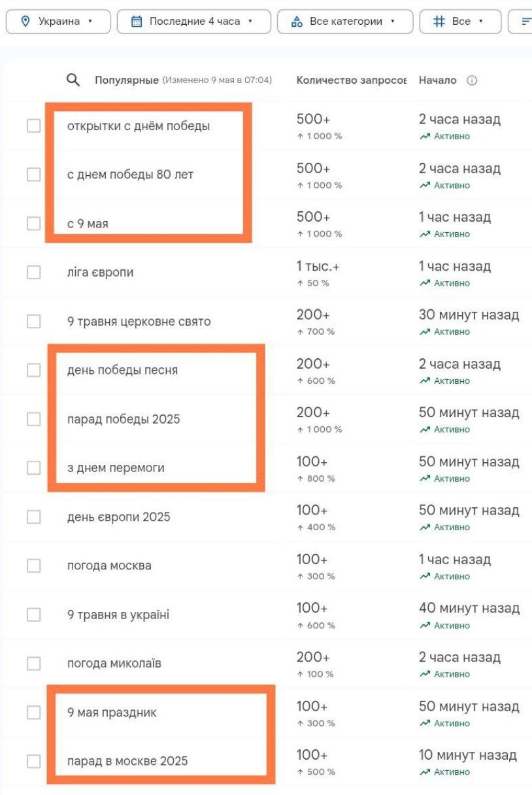Tick the checkbox for погода москва
This screenshot has height=795, width=532.
33,566
